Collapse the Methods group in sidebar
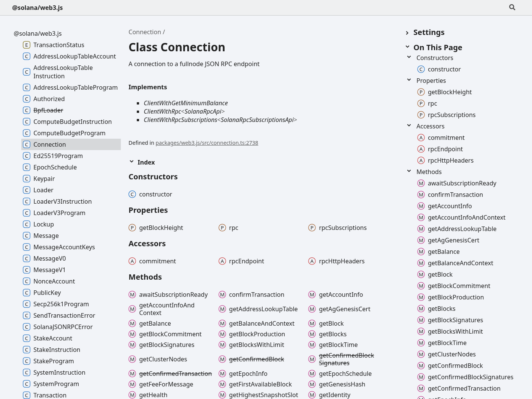 tap(409, 171)
